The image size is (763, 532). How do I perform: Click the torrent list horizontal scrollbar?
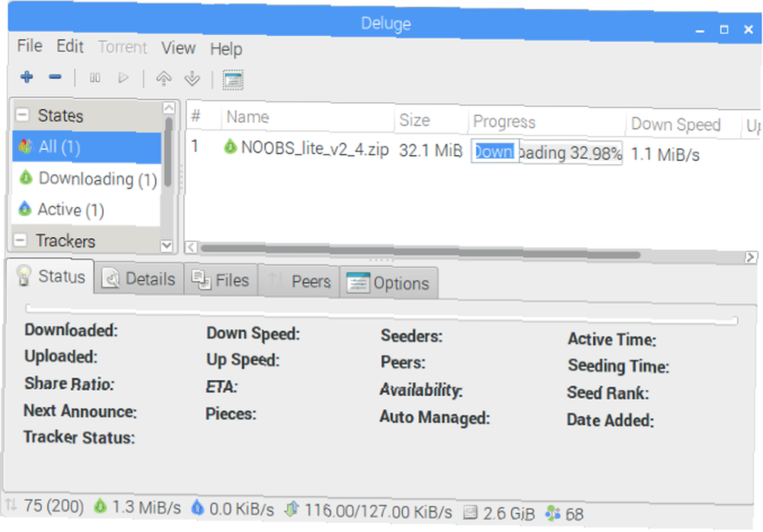tap(421, 251)
